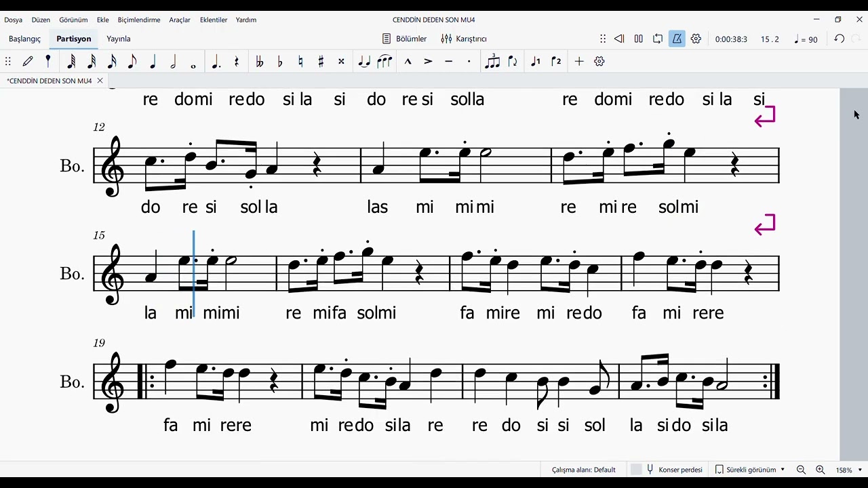Click the playback time 0:00:38:3
868x488 pixels.
[x=731, y=39]
